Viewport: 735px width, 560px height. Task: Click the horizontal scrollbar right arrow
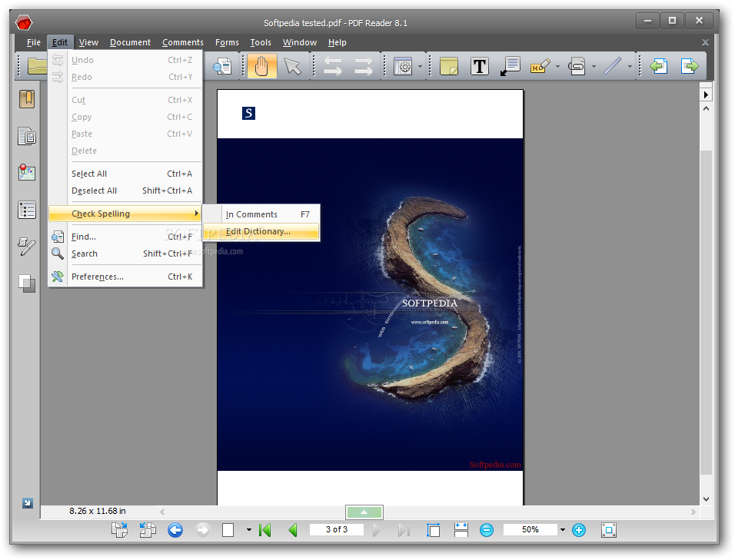[693, 512]
